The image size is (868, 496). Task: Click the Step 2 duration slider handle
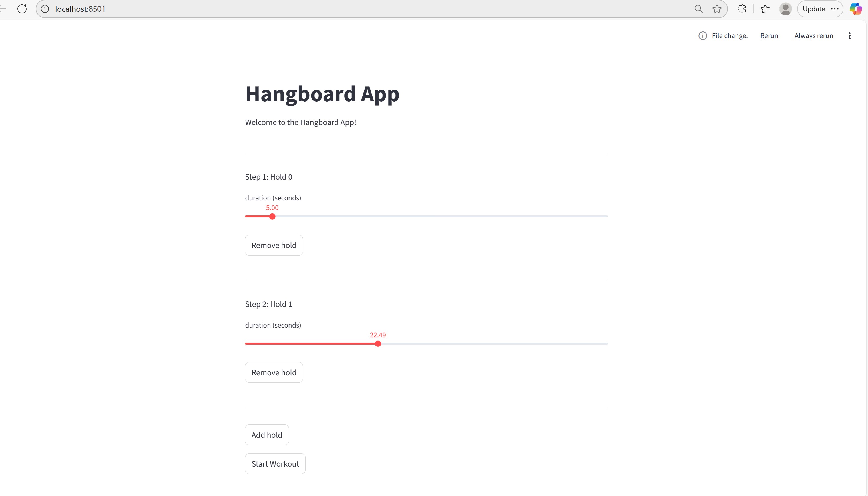[378, 344]
